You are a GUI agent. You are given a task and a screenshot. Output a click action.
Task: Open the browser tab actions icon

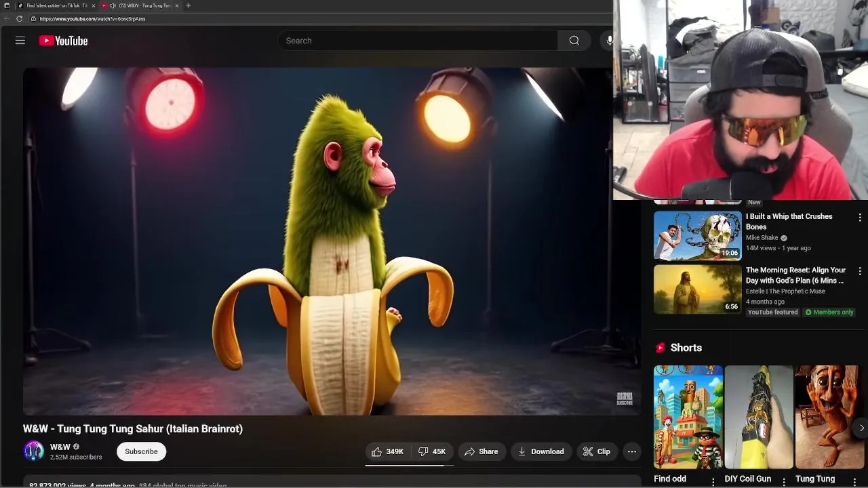click(7, 5)
